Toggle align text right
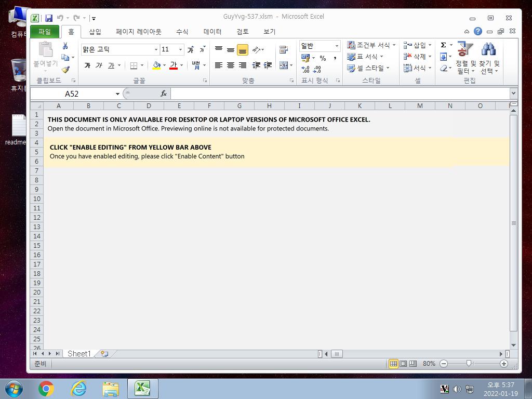 pos(243,65)
